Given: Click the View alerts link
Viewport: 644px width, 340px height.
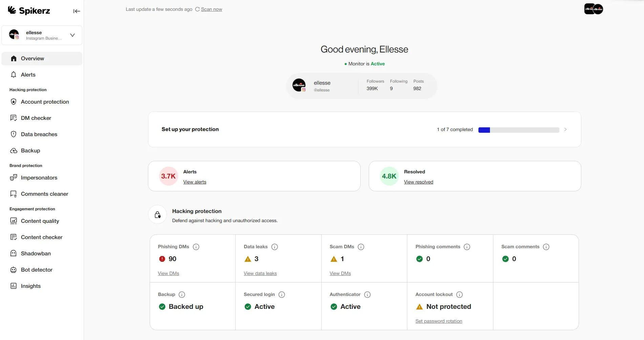Looking at the screenshot, I should click(195, 182).
